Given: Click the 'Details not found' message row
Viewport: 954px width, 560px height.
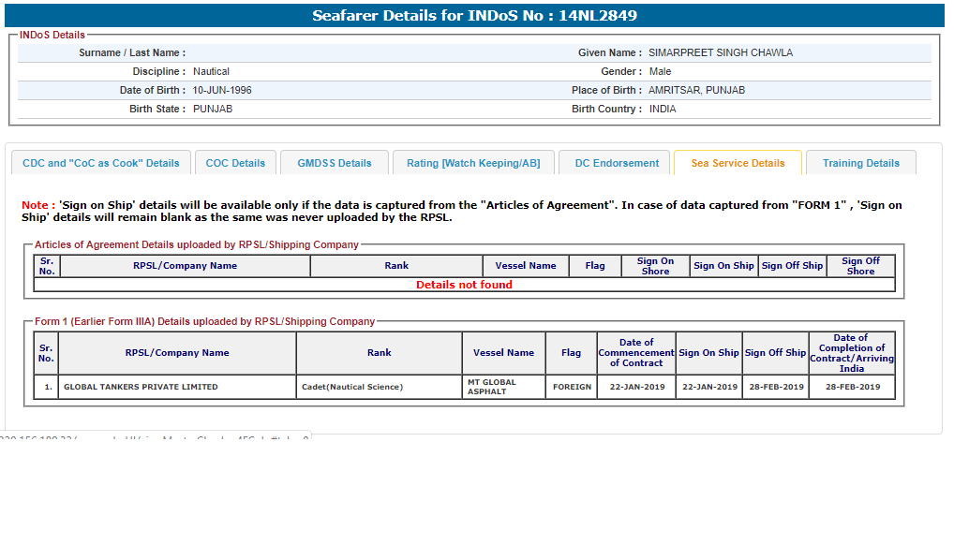Looking at the screenshot, I should point(464,285).
